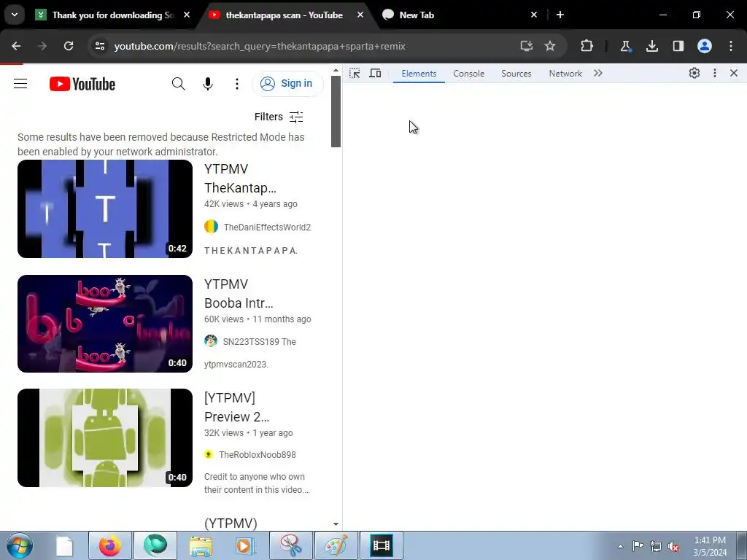Image resolution: width=747 pixels, height=560 pixels.
Task: Go back in browser history
Action: click(16, 46)
